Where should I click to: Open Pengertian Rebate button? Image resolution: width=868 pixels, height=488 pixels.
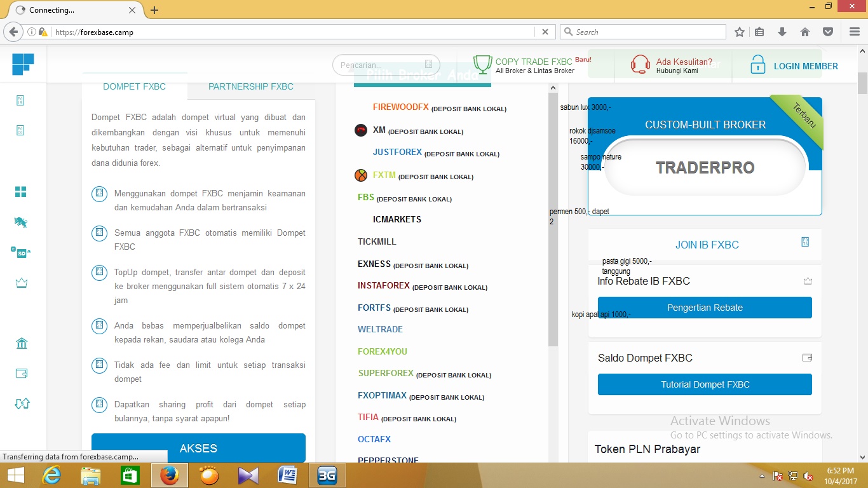(705, 308)
